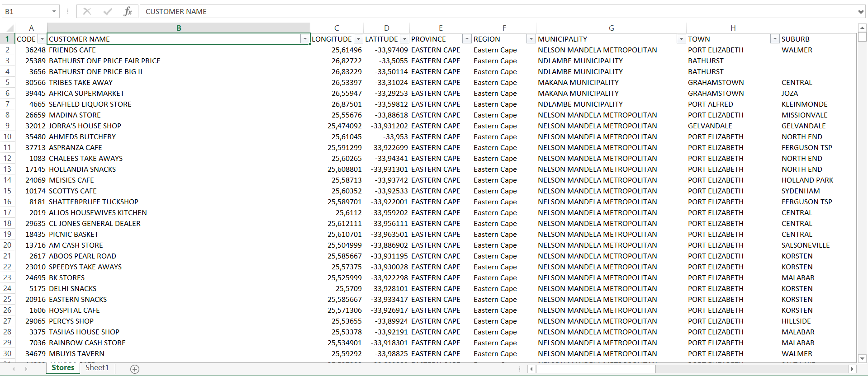Select column F header
This screenshot has width=868, height=376.
pos(504,28)
